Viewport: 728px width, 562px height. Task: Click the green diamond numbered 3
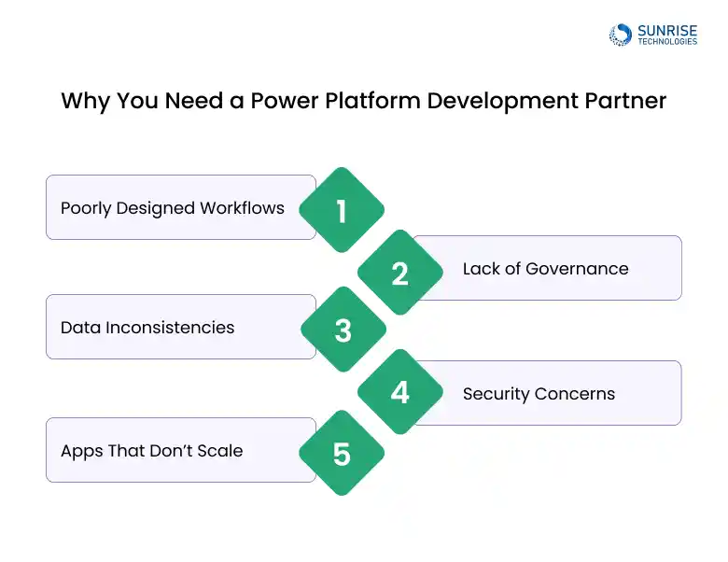343,330
